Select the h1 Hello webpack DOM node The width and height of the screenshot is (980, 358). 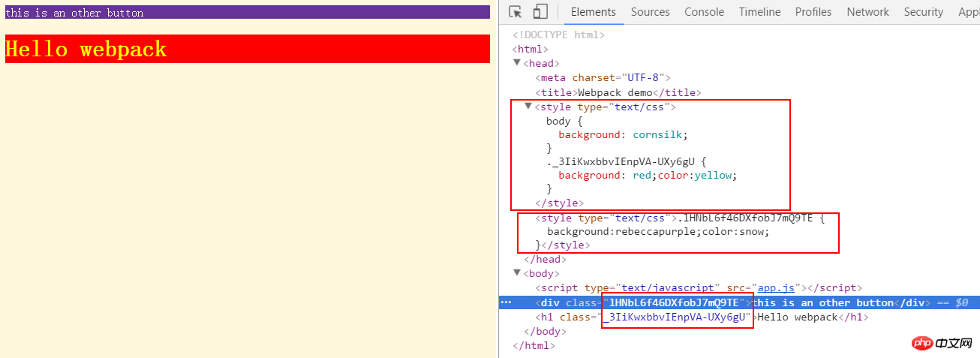[x=702, y=317]
